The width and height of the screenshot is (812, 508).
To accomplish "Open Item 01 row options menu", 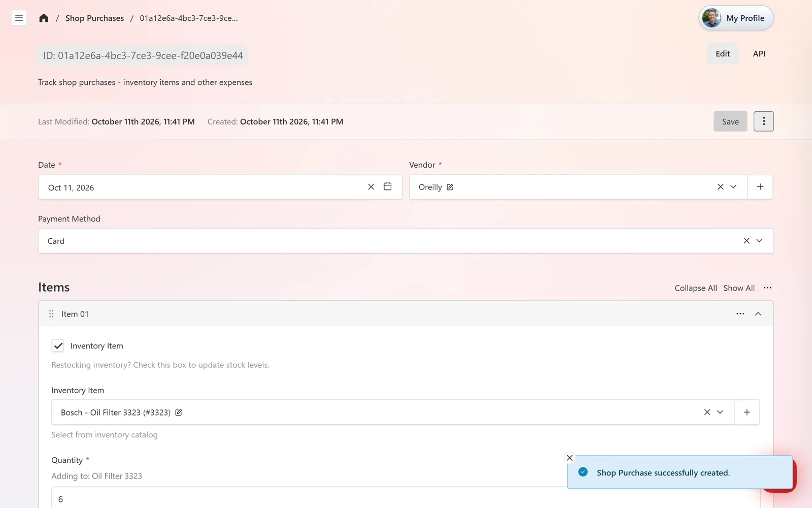I will [740, 314].
